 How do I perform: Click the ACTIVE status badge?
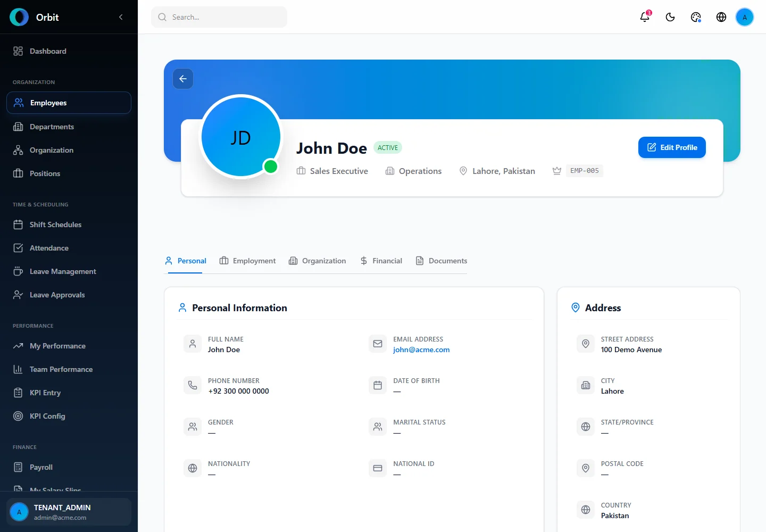click(388, 147)
